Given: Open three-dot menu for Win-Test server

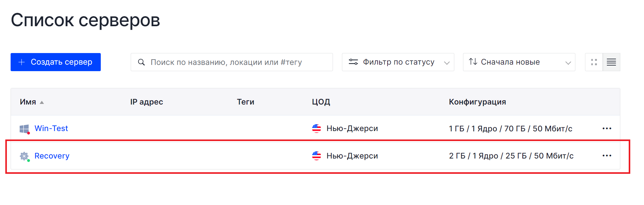Looking at the screenshot, I should tap(607, 129).
